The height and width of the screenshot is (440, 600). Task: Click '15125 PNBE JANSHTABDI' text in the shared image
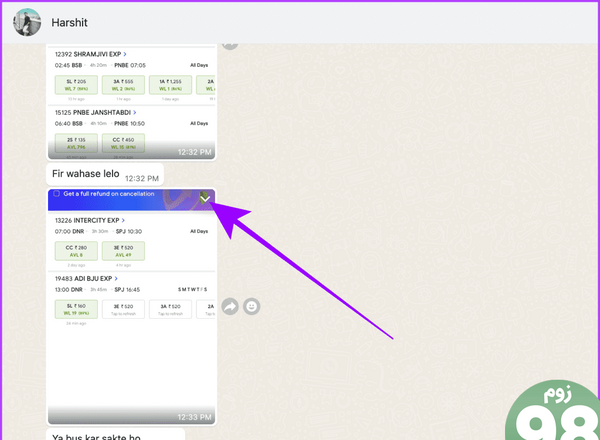coord(93,112)
